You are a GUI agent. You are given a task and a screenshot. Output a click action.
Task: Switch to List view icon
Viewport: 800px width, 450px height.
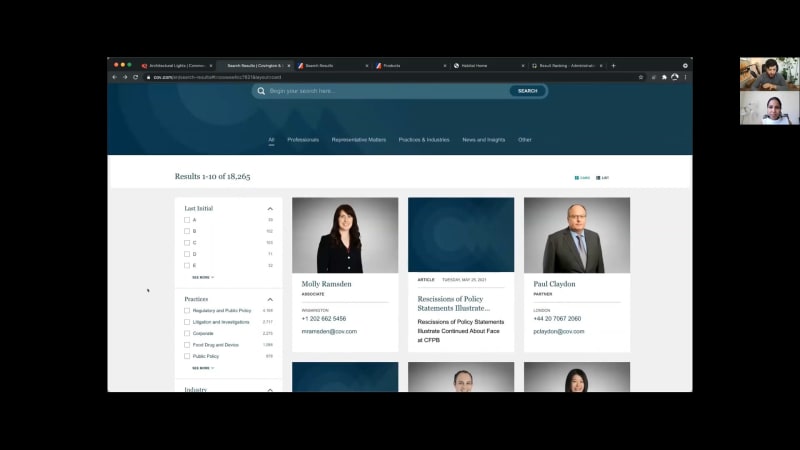(598, 178)
